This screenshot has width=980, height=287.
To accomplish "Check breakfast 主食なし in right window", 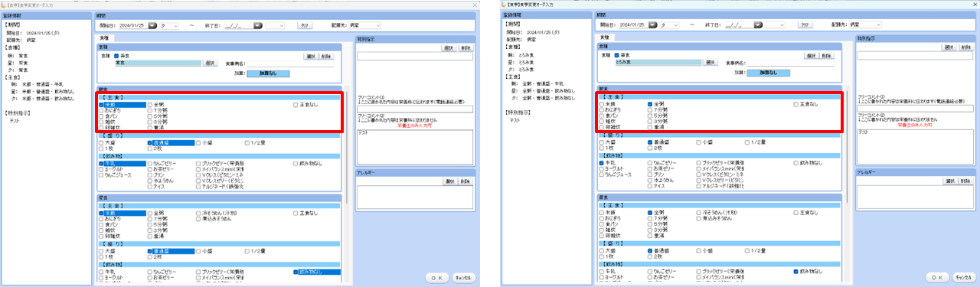I will (795, 104).
